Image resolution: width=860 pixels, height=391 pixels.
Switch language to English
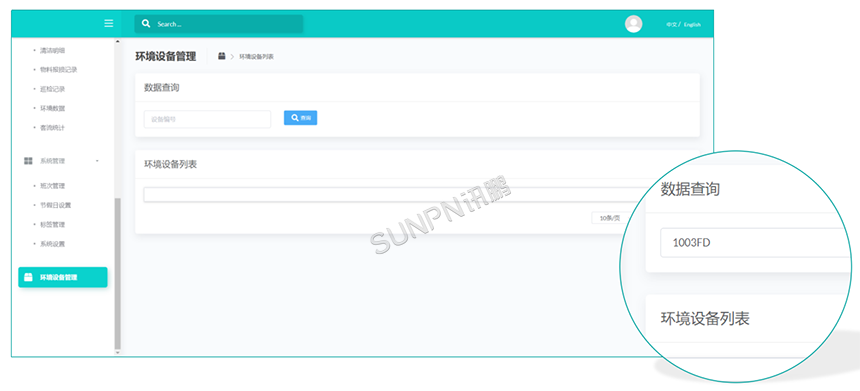(x=692, y=25)
